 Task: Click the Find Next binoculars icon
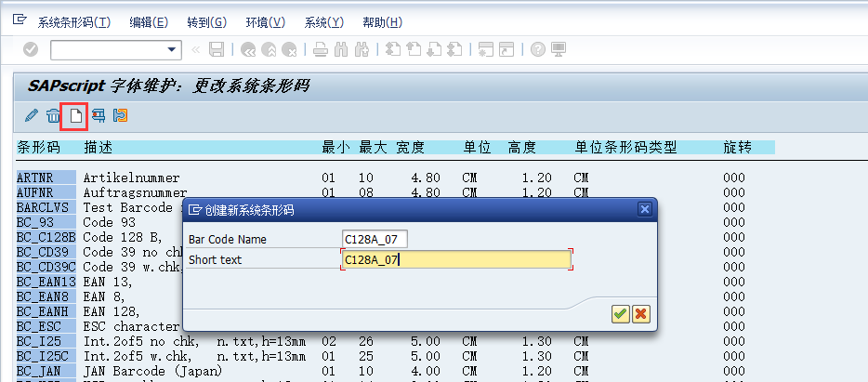[x=362, y=50]
